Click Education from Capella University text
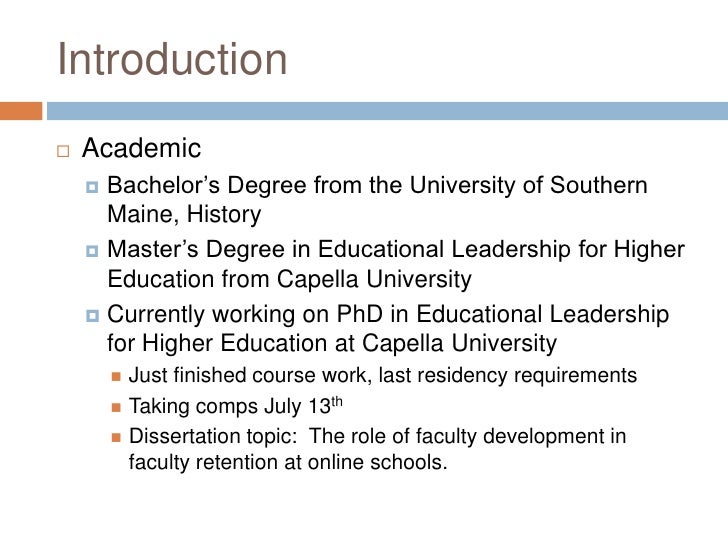The width and height of the screenshot is (728, 546). [x=289, y=280]
